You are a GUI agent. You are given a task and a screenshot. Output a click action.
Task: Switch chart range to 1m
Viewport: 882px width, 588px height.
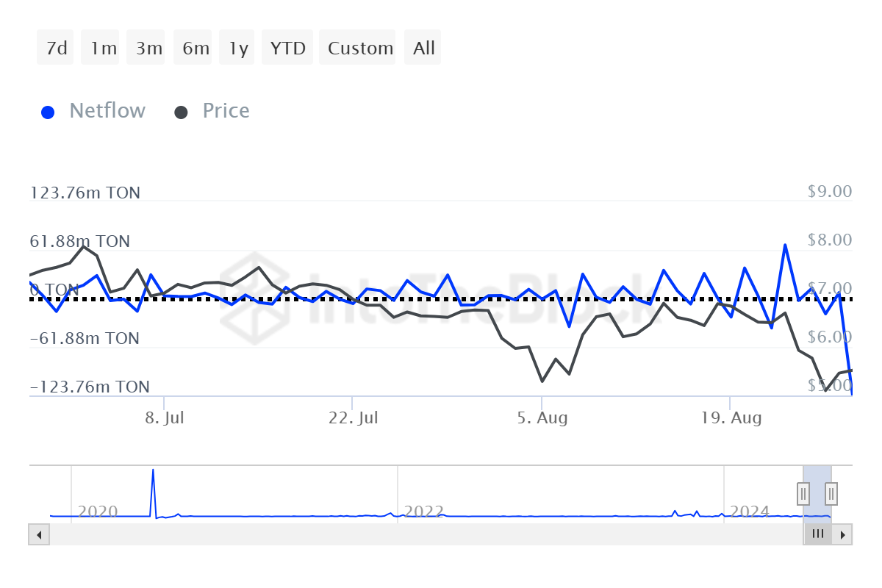coord(103,49)
